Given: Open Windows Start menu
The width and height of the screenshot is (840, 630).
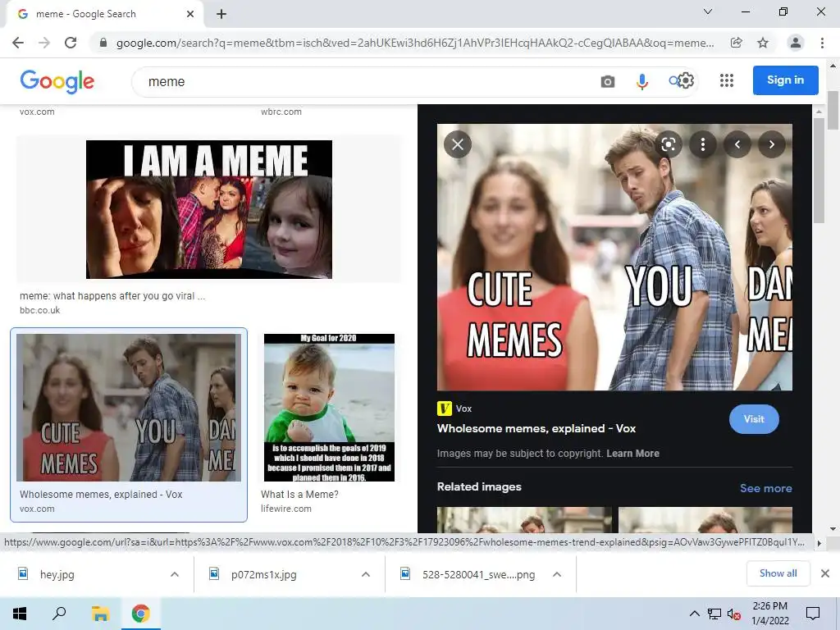Looking at the screenshot, I should (20, 614).
